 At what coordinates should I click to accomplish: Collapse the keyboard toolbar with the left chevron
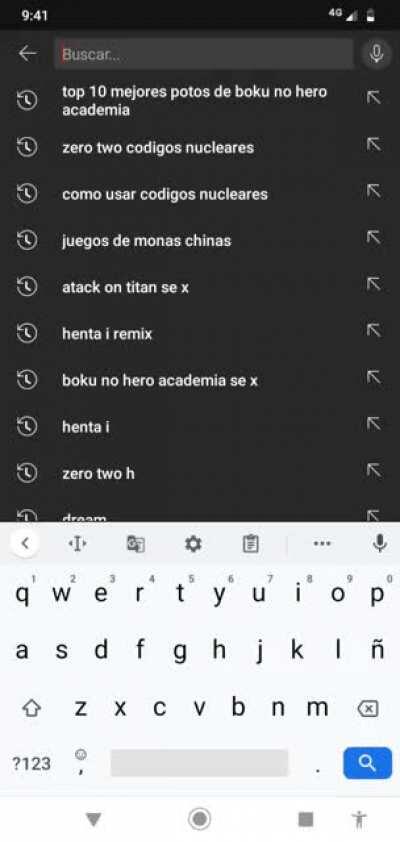click(x=25, y=543)
